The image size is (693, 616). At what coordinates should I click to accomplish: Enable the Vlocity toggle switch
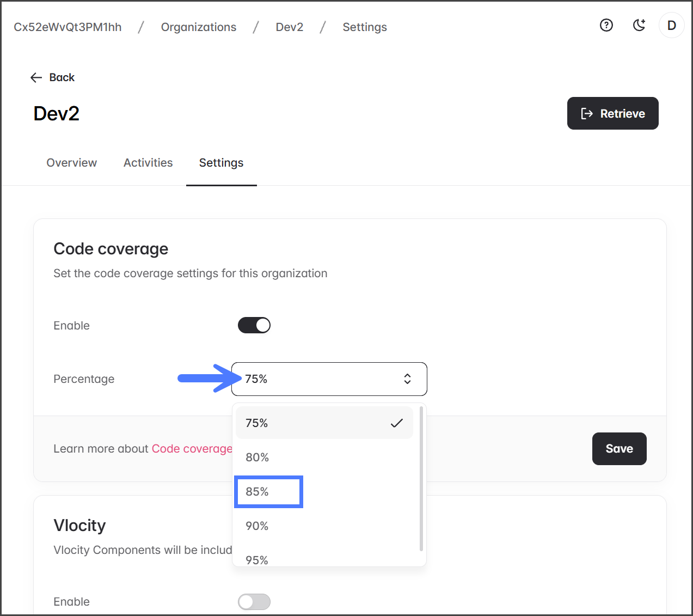[x=254, y=601]
